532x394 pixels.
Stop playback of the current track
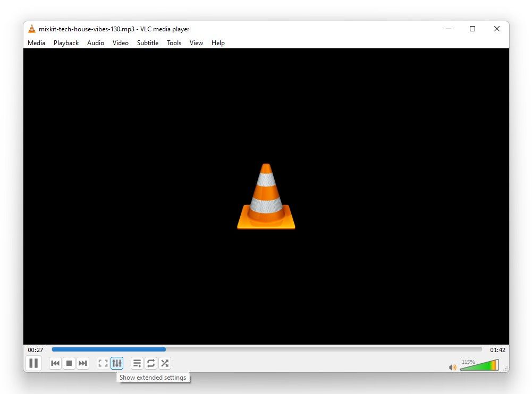click(x=69, y=363)
